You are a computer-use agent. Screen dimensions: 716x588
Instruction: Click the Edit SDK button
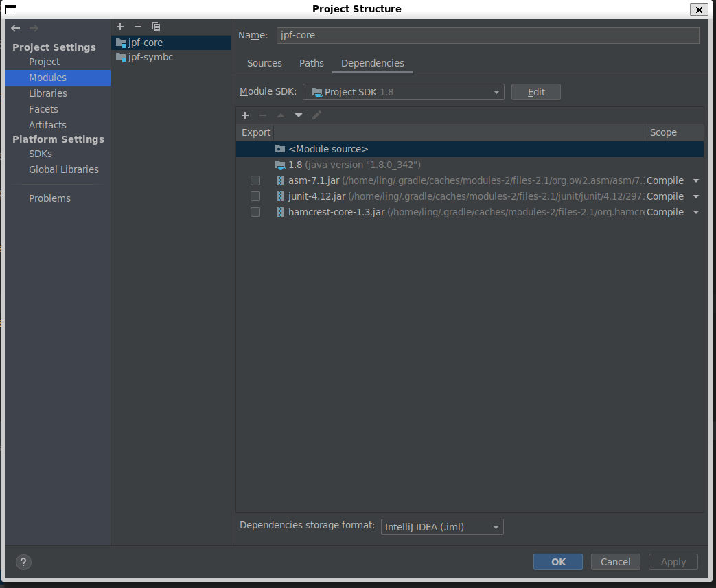[x=535, y=92]
